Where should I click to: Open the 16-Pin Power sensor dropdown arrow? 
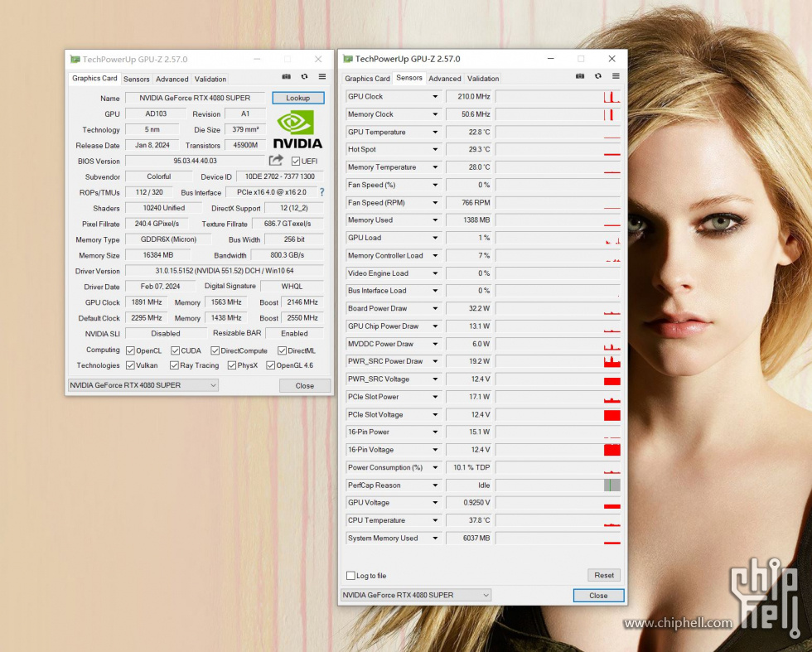(x=435, y=432)
